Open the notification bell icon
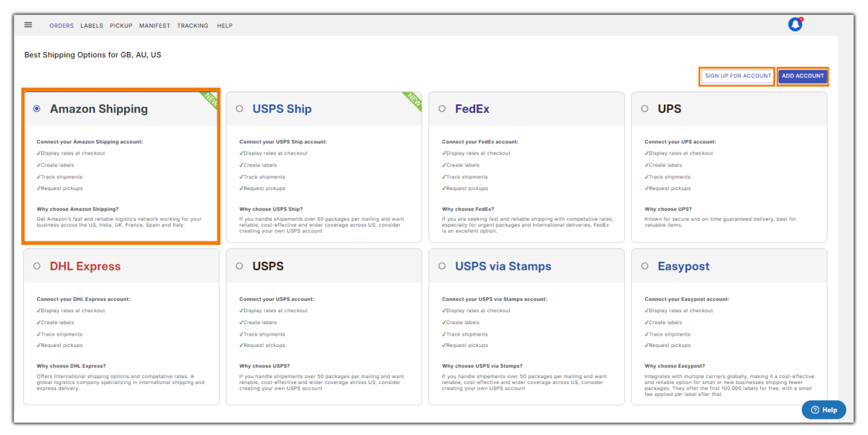The width and height of the screenshot is (868, 435). pos(795,24)
